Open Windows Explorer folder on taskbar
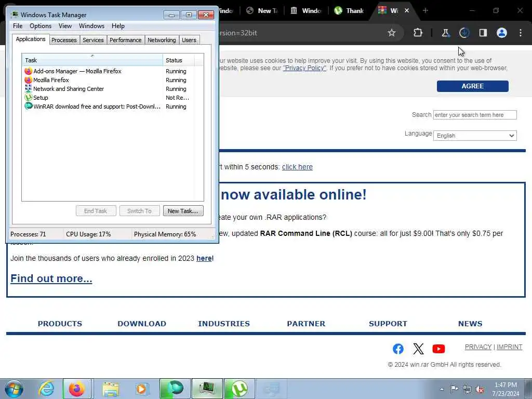532x399 pixels. pos(111,389)
